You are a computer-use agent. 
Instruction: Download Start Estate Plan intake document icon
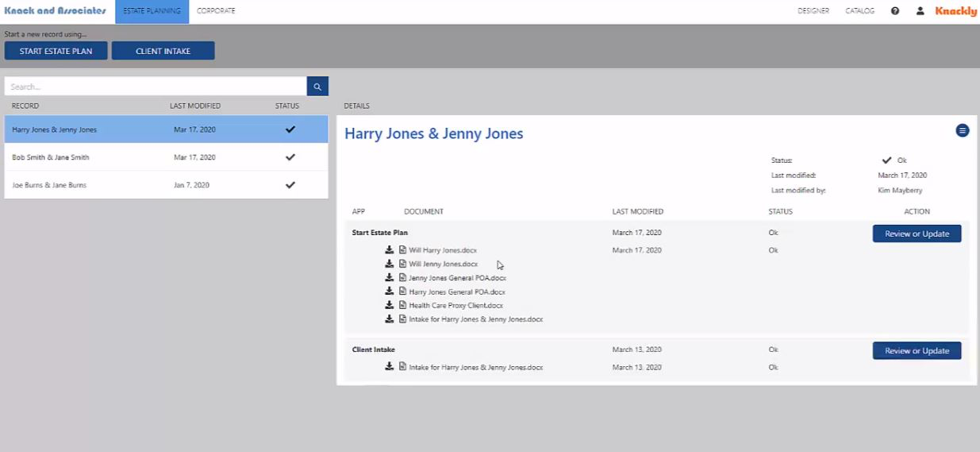click(390, 319)
